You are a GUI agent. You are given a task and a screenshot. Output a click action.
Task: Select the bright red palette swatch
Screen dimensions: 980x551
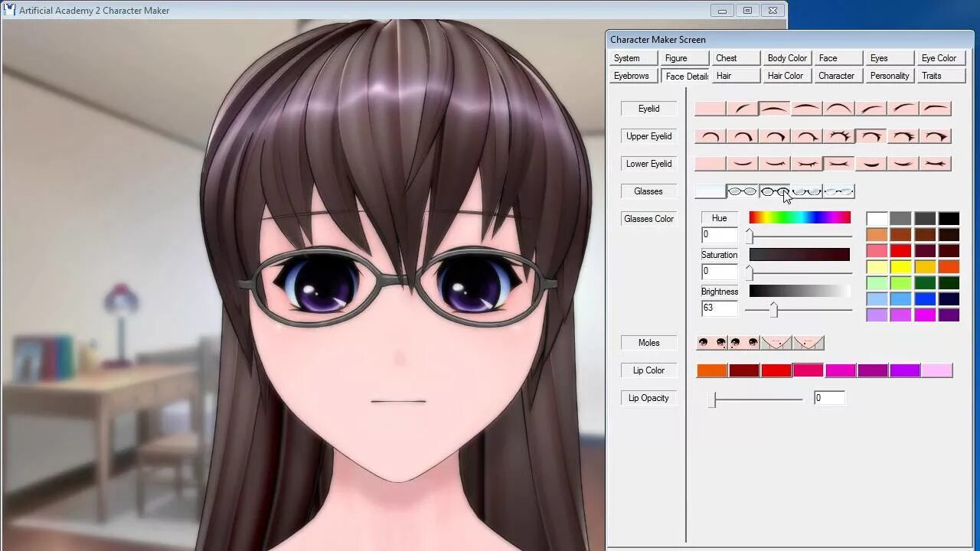pyautogui.click(x=901, y=251)
